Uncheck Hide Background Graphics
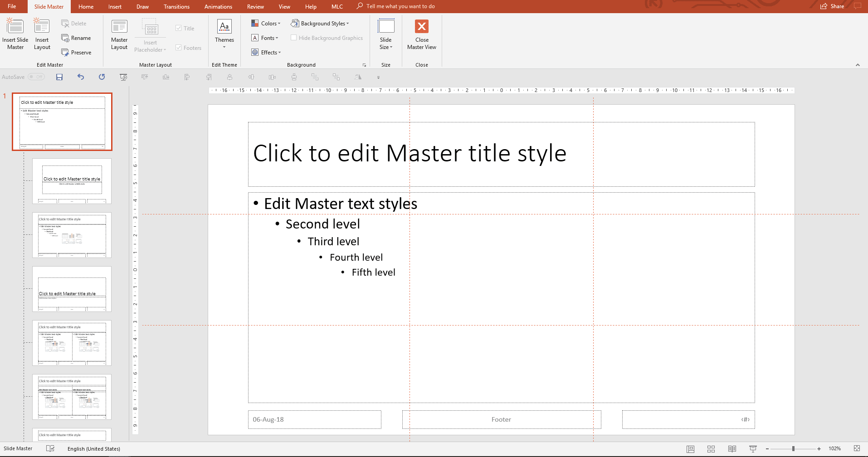868x457 pixels. (x=294, y=38)
